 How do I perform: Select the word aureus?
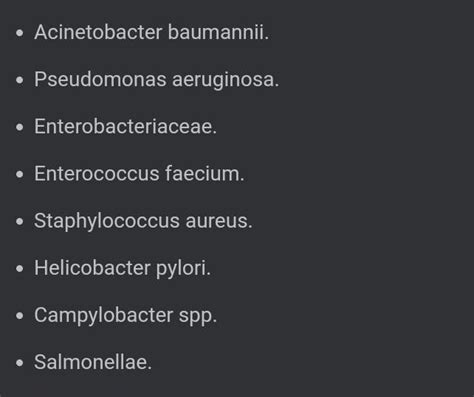[x=219, y=221]
